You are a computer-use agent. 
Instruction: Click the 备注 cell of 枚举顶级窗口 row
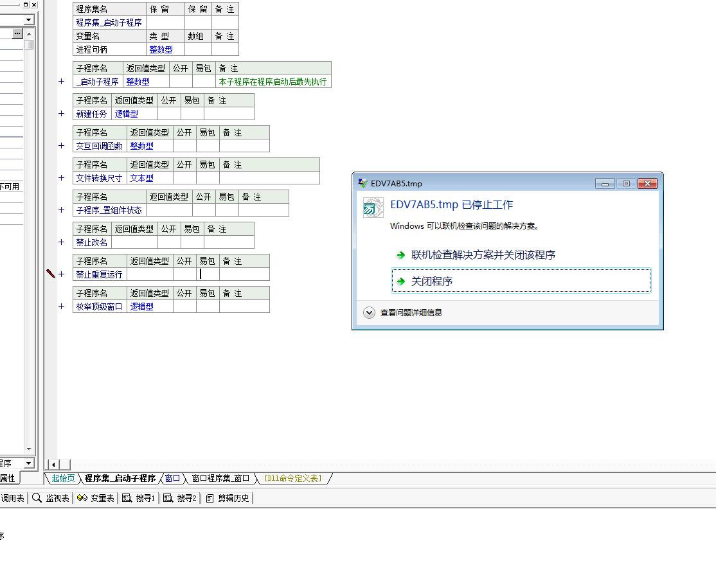pos(244,307)
